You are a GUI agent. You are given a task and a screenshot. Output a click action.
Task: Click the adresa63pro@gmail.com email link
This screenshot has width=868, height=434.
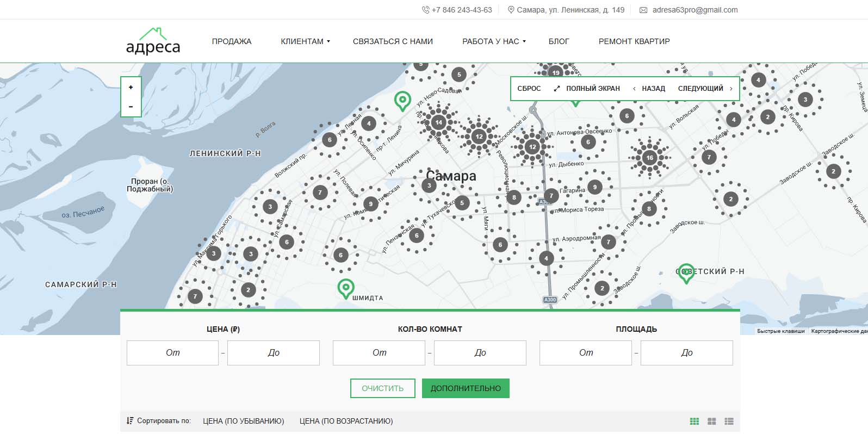pyautogui.click(x=695, y=10)
